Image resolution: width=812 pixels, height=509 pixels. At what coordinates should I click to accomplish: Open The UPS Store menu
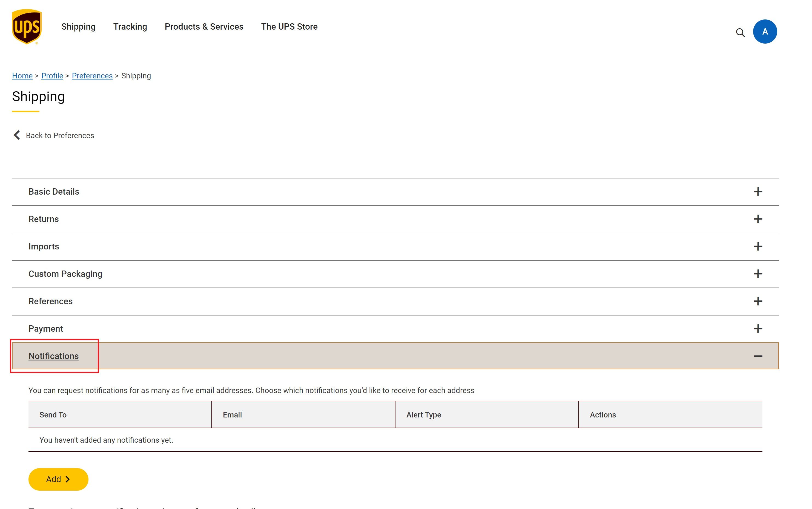[x=289, y=27]
